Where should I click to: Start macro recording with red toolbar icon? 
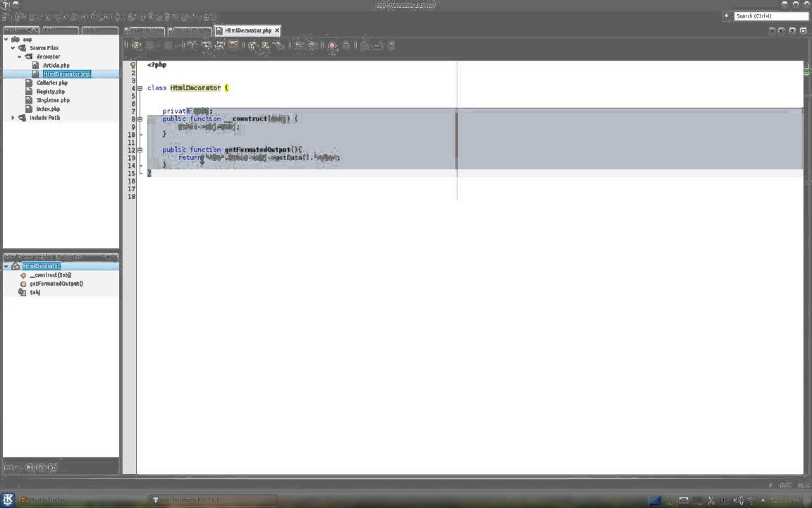[x=333, y=46]
